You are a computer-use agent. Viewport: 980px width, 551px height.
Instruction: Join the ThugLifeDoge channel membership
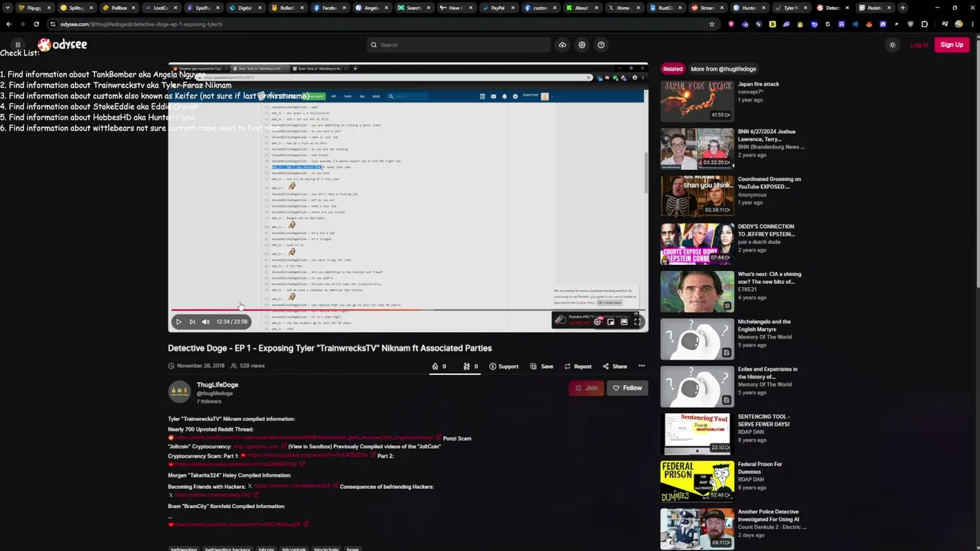point(586,388)
